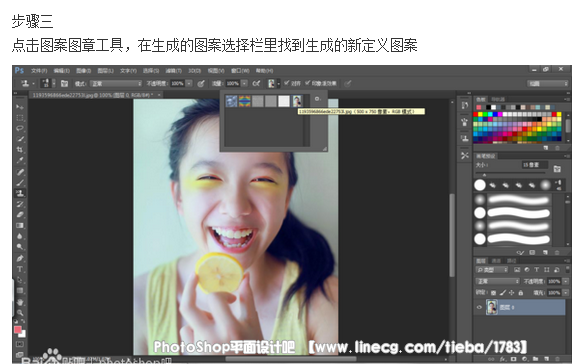Open the layer filter 类型 dropdown
The image size is (577, 364).
tap(492, 270)
